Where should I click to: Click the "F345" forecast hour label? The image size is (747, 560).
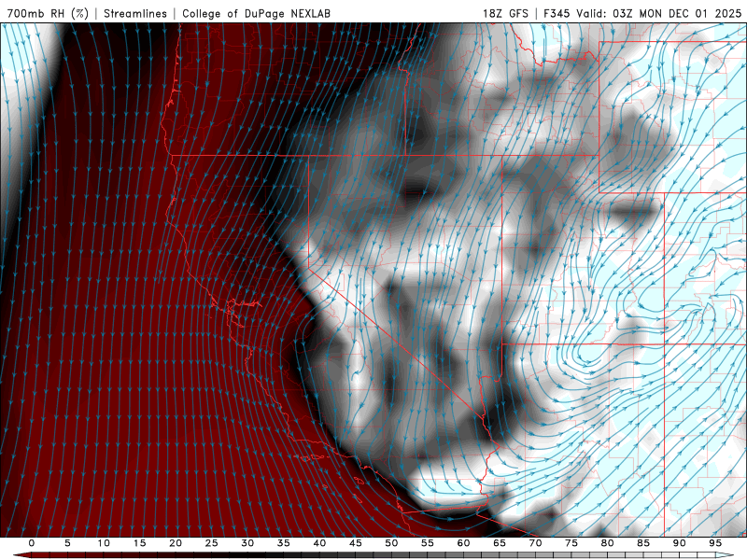coord(557,13)
